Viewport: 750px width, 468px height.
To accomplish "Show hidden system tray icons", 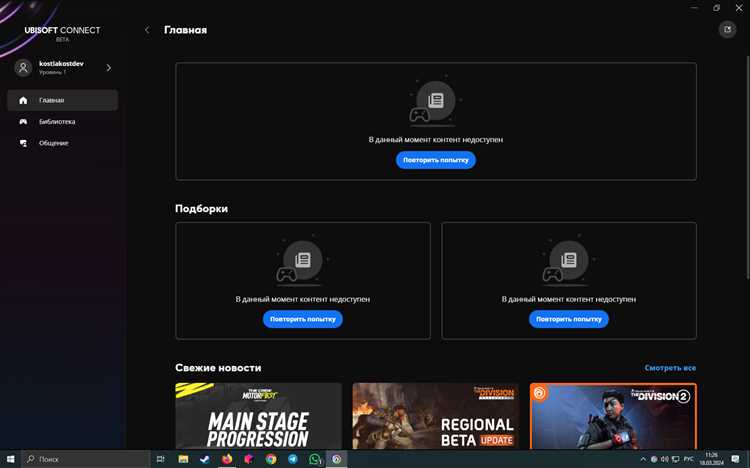I will click(x=643, y=459).
